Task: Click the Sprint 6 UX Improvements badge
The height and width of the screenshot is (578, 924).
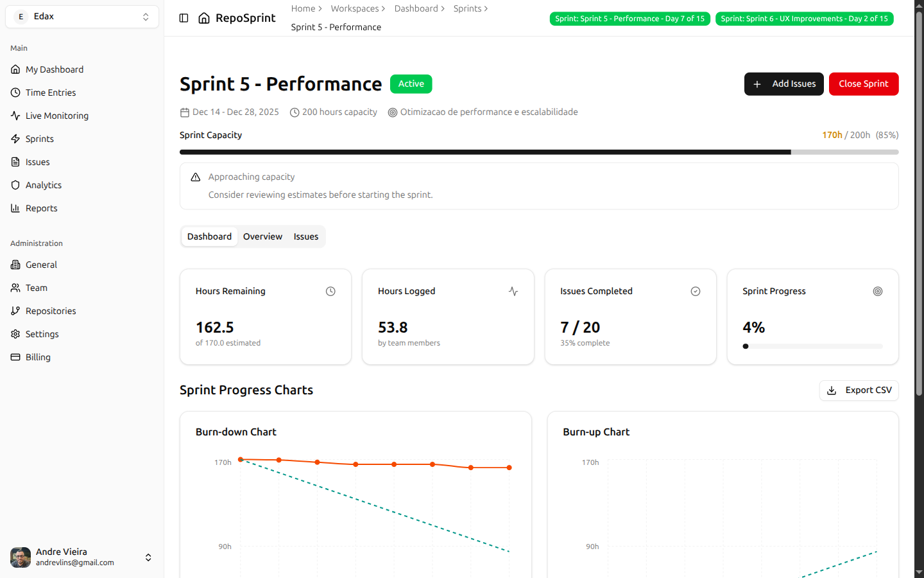Action: (x=805, y=18)
